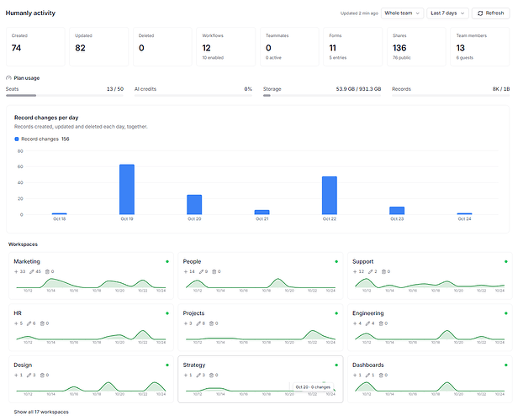Click the created plus icon in Marketing
The width and height of the screenshot is (518, 420).
(x=16, y=271)
